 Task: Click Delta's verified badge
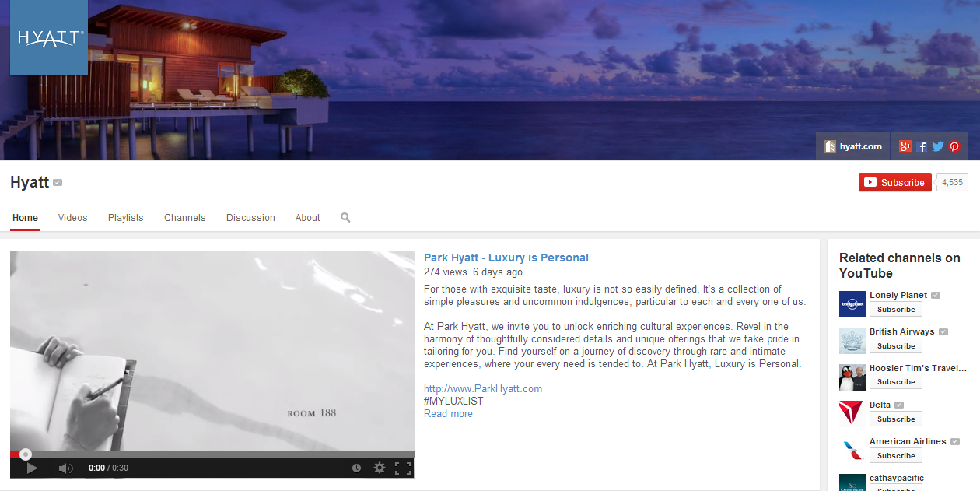[899, 405]
